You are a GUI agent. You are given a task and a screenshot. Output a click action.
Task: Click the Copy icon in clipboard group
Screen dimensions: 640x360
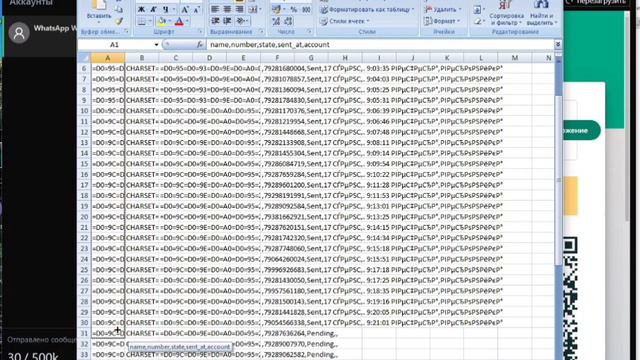(119, 10)
